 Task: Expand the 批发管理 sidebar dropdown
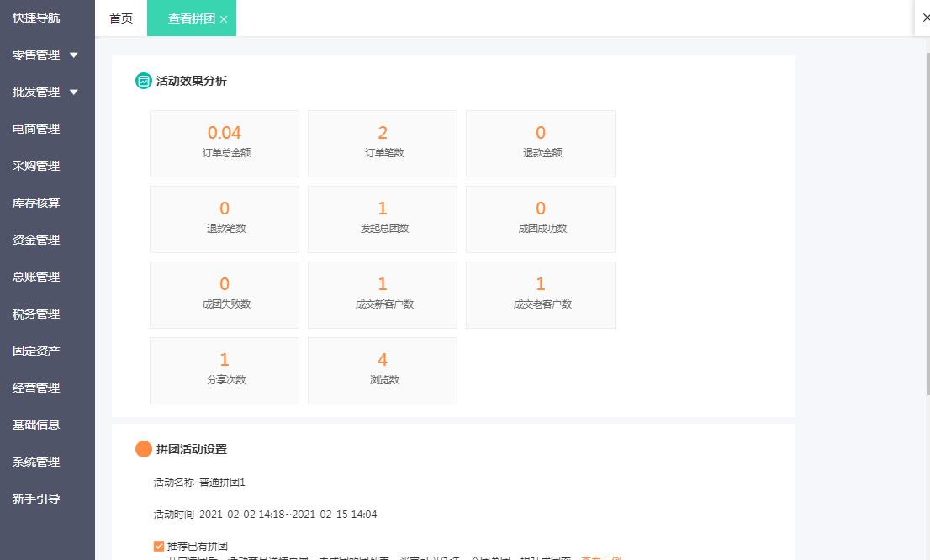click(36, 92)
